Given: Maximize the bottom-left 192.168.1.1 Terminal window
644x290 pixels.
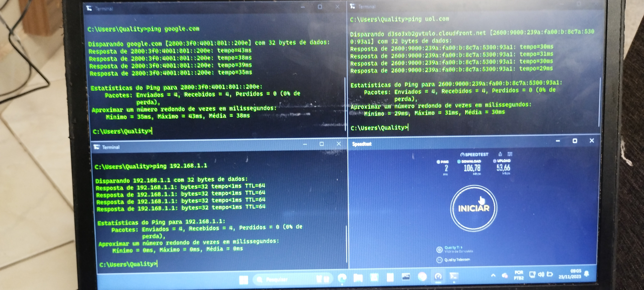Looking at the screenshot, I should (x=322, y=144).
